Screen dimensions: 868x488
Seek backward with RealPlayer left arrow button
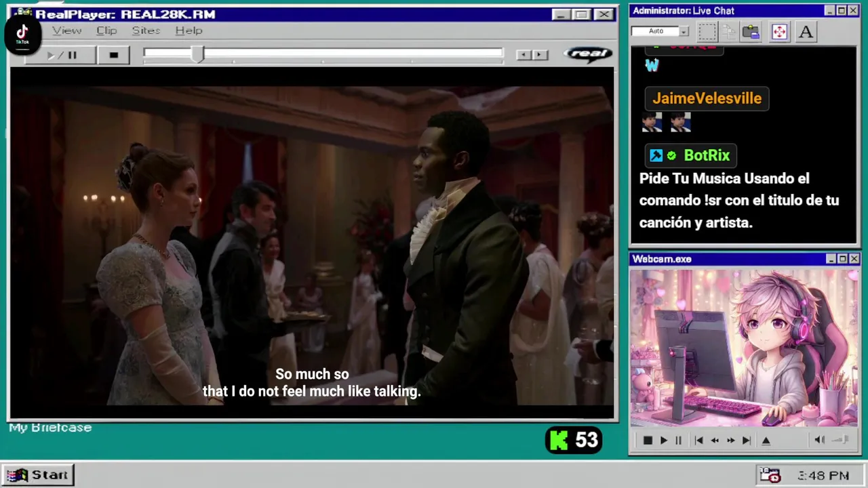point(523,55)
